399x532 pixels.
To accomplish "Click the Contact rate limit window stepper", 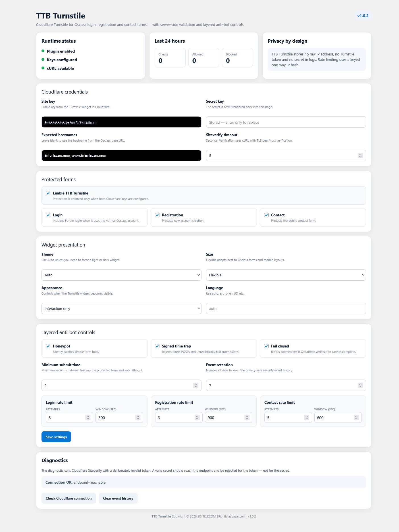I will [356, 417].
